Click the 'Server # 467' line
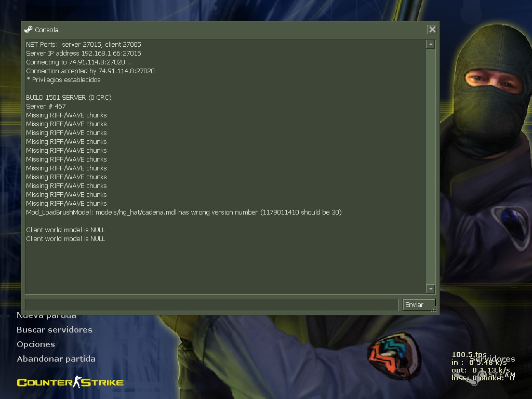The height and width of the screenshot is (399, 532). click(x=46, y=106)
